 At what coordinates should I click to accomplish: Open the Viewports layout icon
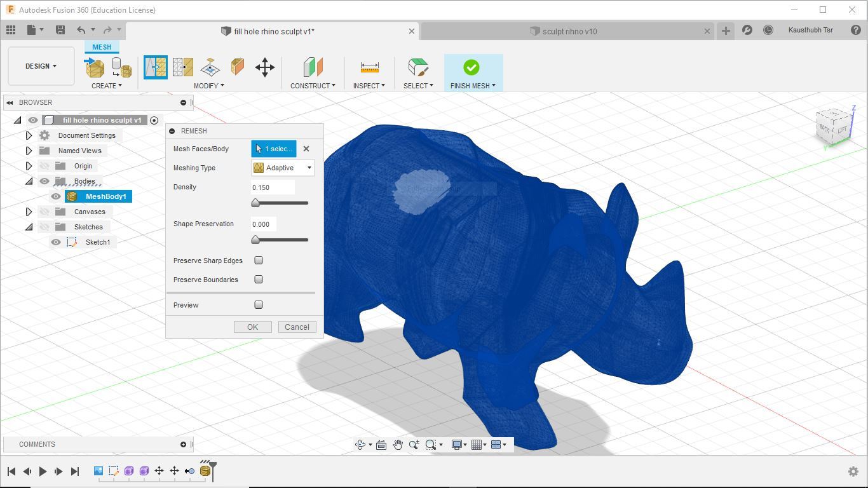point(496,445)
